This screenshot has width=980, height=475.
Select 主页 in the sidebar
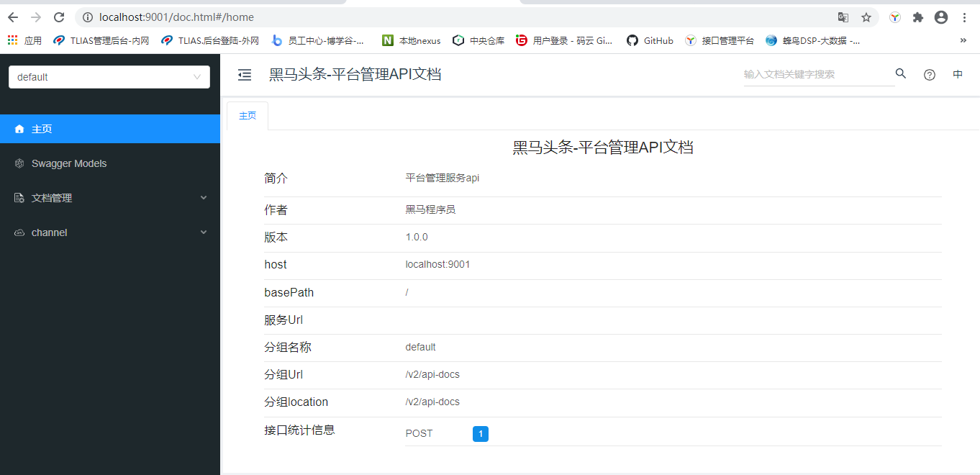pyautogui.click(x=110, y=129)
